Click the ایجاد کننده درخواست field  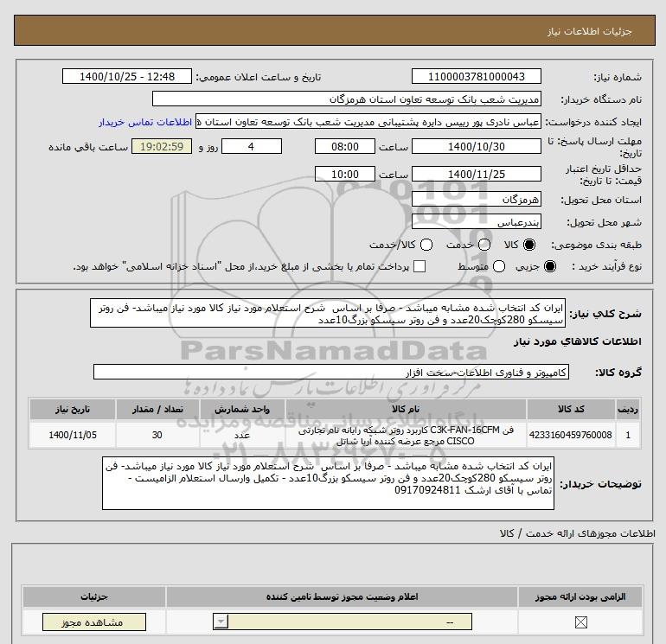[368, 122]
